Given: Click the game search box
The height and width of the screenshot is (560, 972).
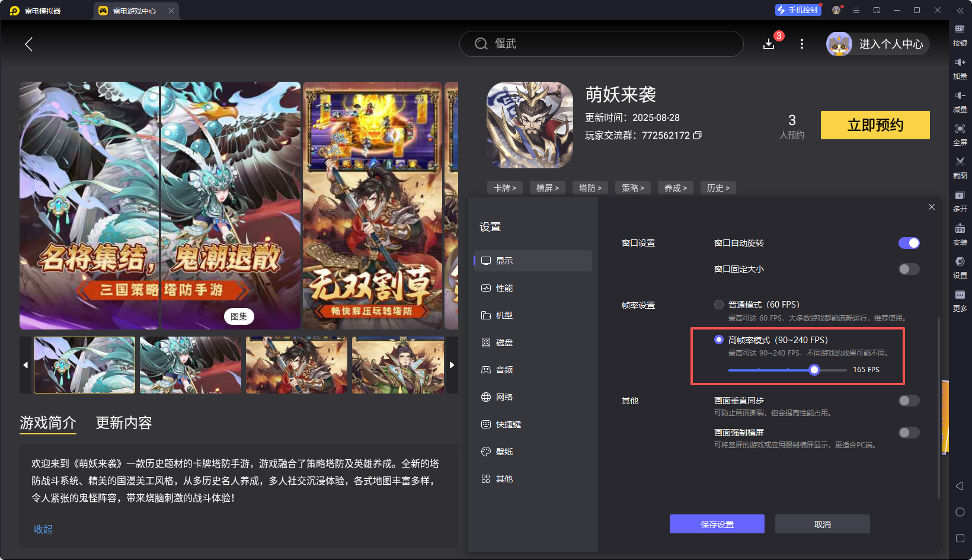Looking at the screenshot, I should (x=601, y=44).
